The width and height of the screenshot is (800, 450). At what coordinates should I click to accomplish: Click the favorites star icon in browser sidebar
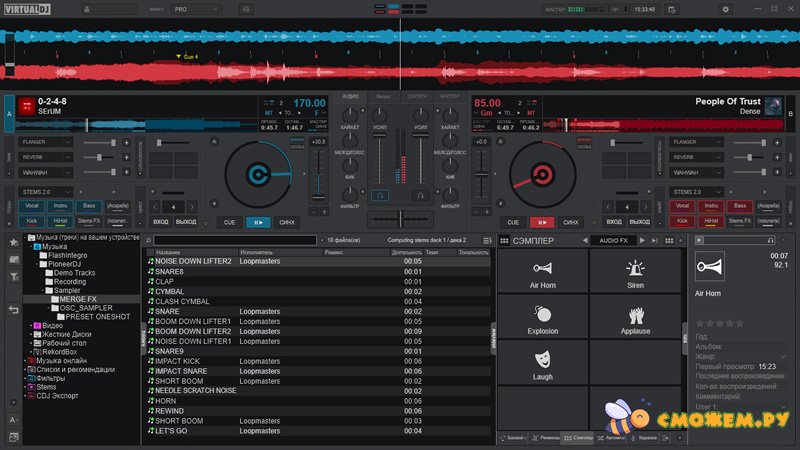[x=13, y=243]
